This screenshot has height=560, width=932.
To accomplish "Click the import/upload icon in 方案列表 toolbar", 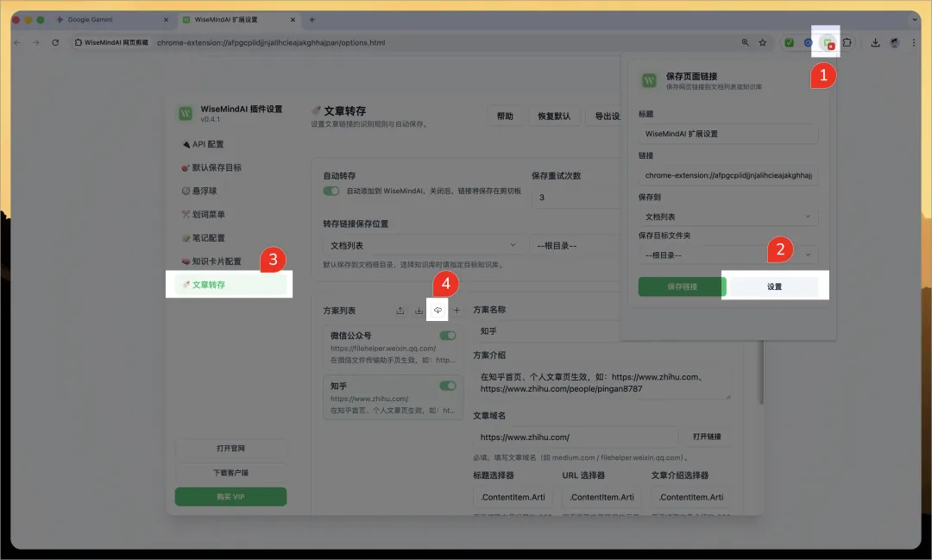I will [400, 310].
